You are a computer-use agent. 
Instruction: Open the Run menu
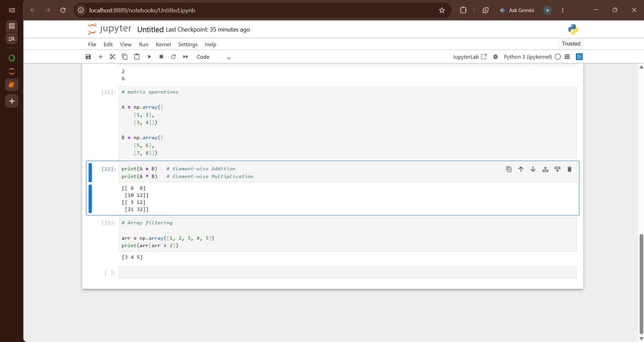click(x=143, y=44)
